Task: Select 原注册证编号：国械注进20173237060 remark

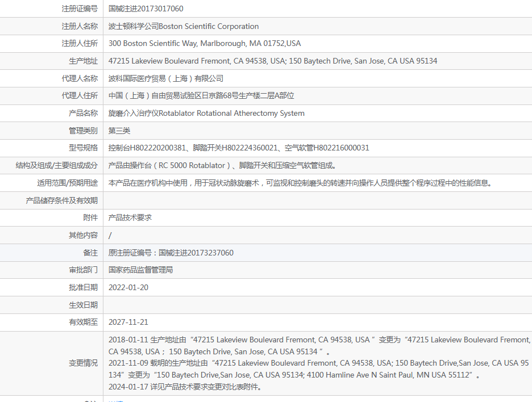Action: 171,253
